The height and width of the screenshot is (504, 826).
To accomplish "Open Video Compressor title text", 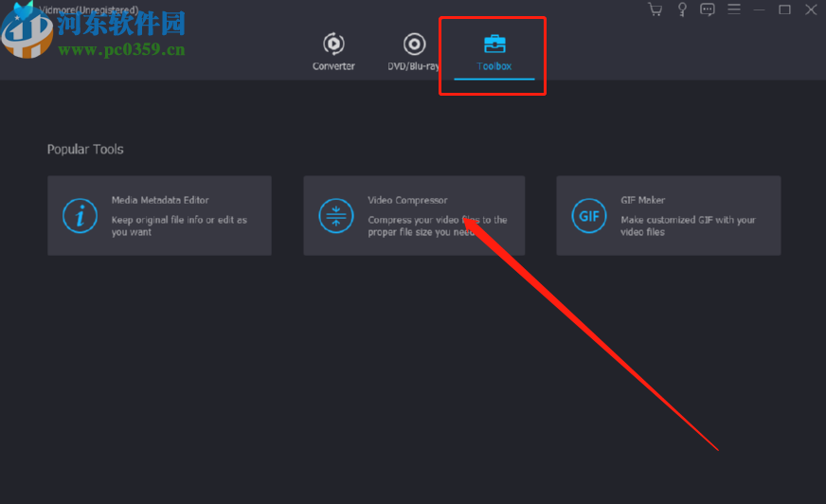I will (x=407, y=200).
